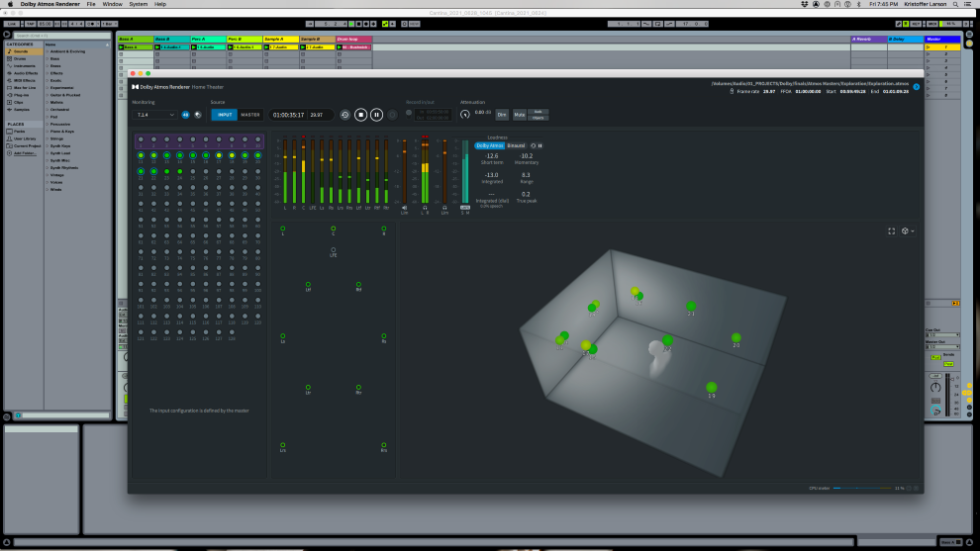This screenshot has width=980, height=551.
Task: Select the Rtr speaker in the room layout
Action: pyautogui.click(x=358, y=388)
